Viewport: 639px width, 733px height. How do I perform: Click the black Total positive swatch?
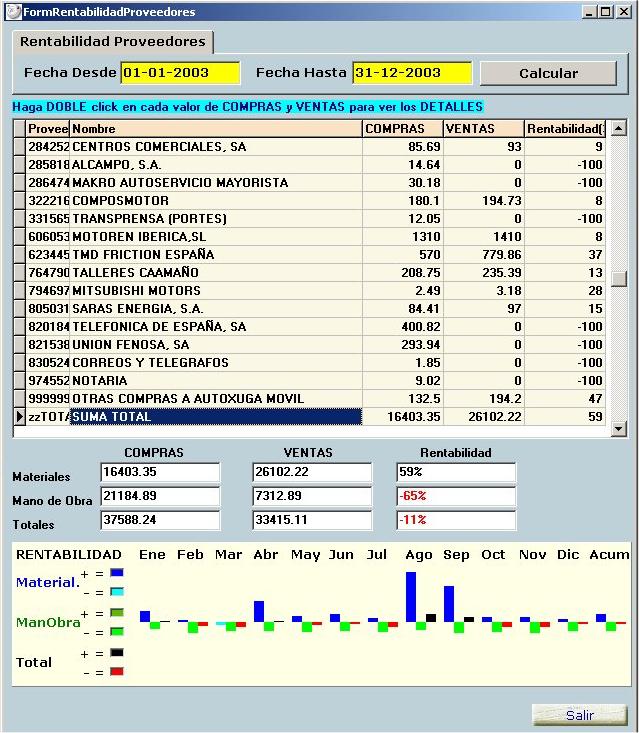(x=117, y=652)
